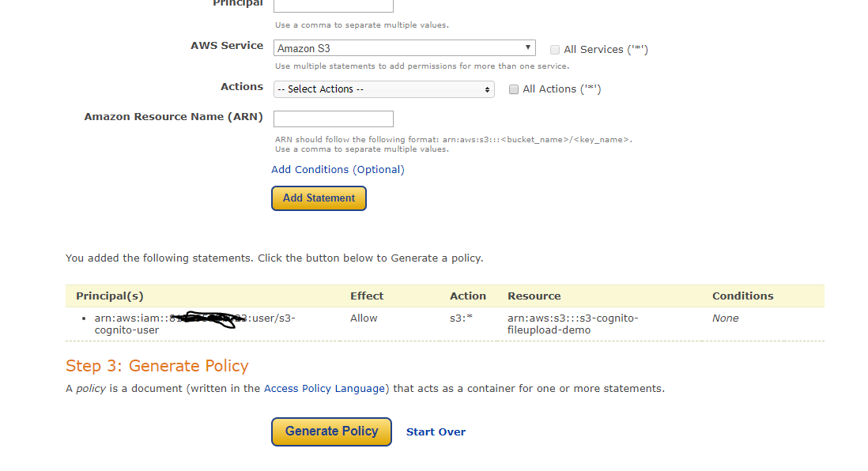Click the Principal input field
Viewport: 868px width, 471px height.
[x=333, y=6]
